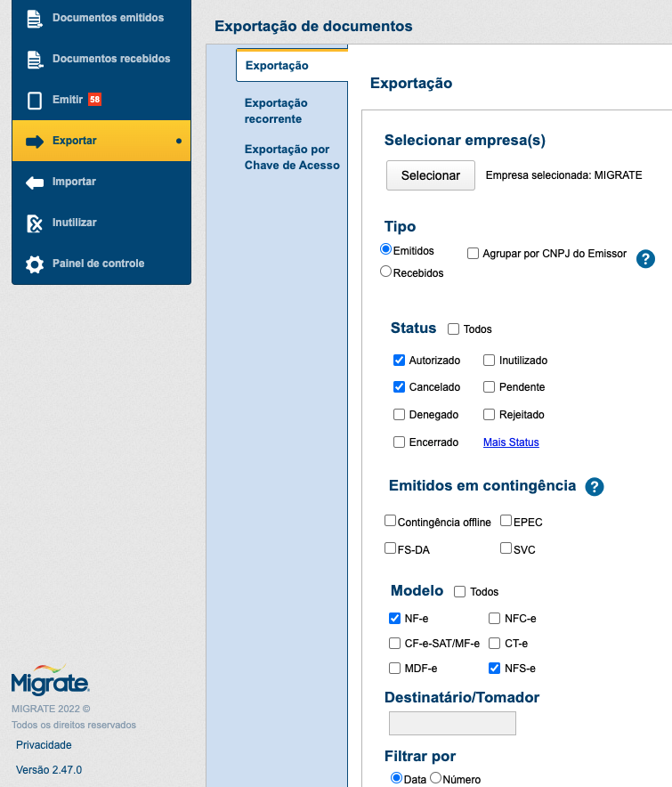Choose Número under Filtrar por
Screen dimensions: 672x787
[x=436, y=778]
